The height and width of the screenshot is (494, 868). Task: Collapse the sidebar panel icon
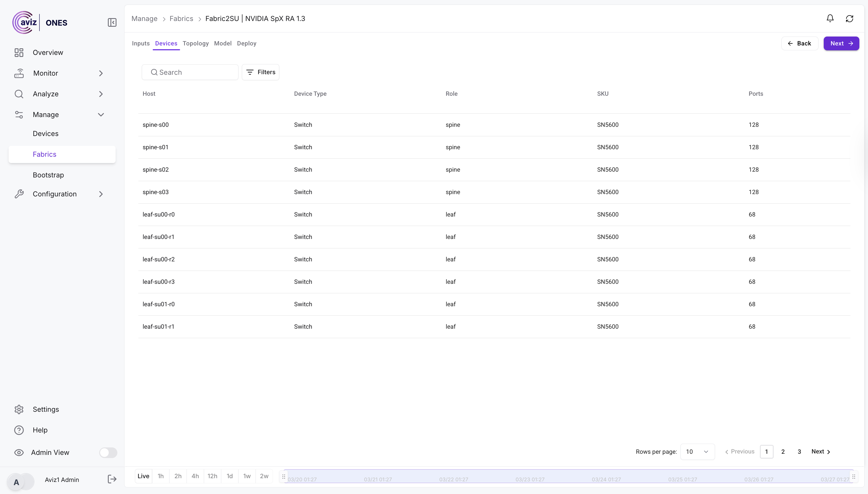[112, 22]
